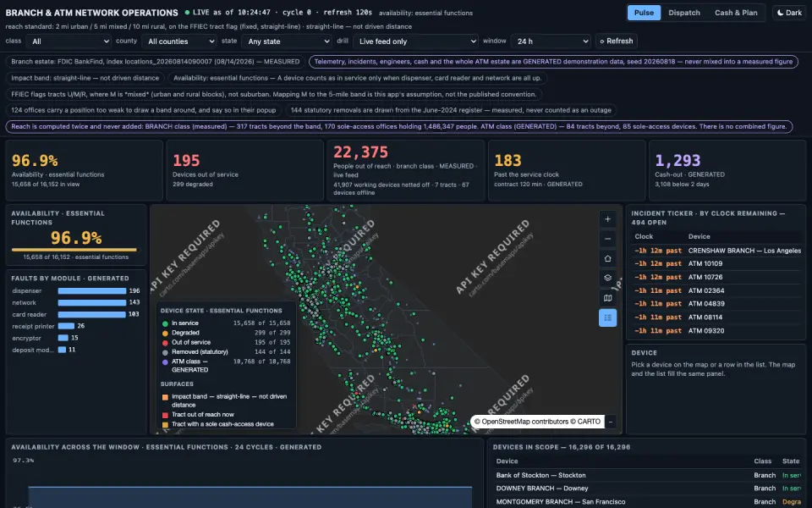This screenshot has width=812, height=508.
Task: Select the ATM 02364 incident row
Action: (717, 290)
